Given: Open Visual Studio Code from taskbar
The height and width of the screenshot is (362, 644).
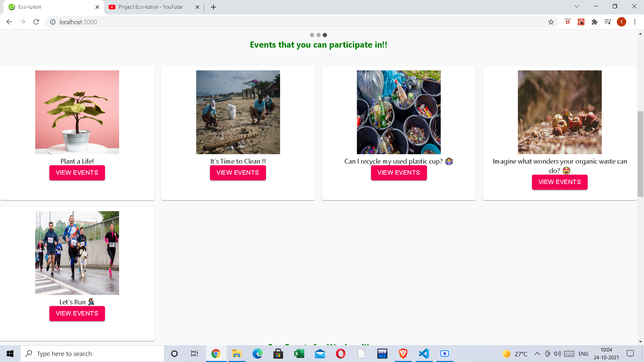Looking at the screenshot, I should [424, 354].
